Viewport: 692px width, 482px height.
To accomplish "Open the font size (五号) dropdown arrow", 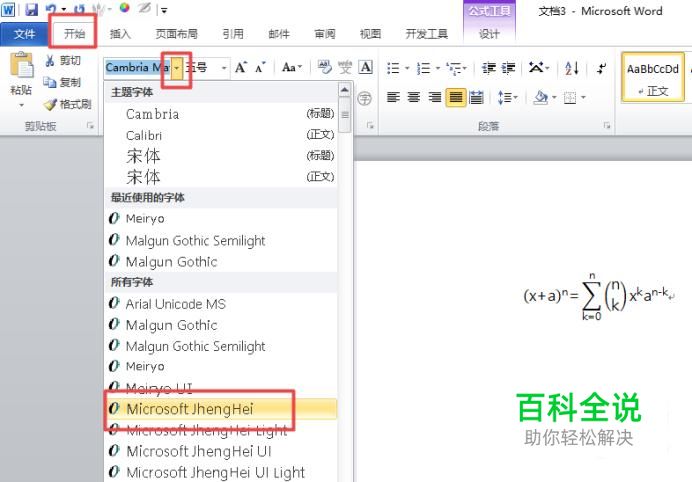I will tap(224, 68).
